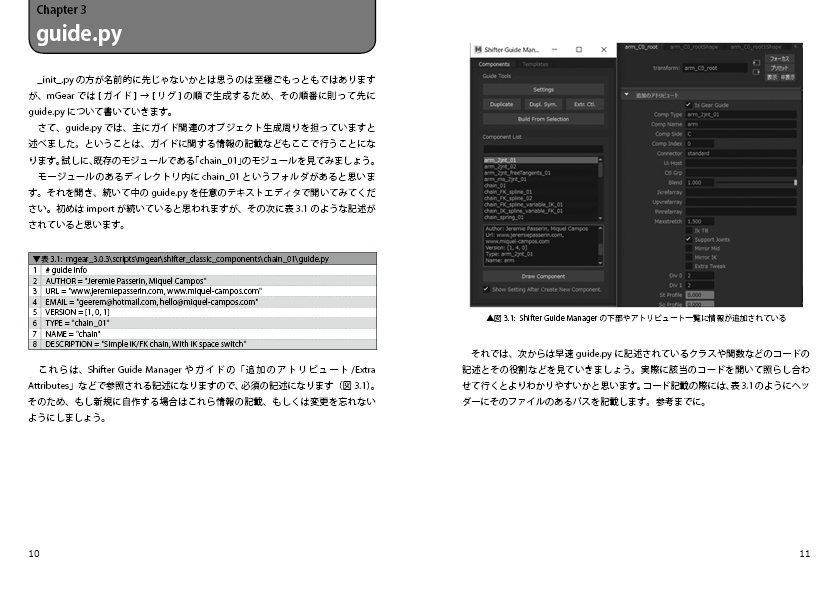This screenshot has width=839, height=595.
Task: Click the Blend slider track
Action: tap(755, 182)
